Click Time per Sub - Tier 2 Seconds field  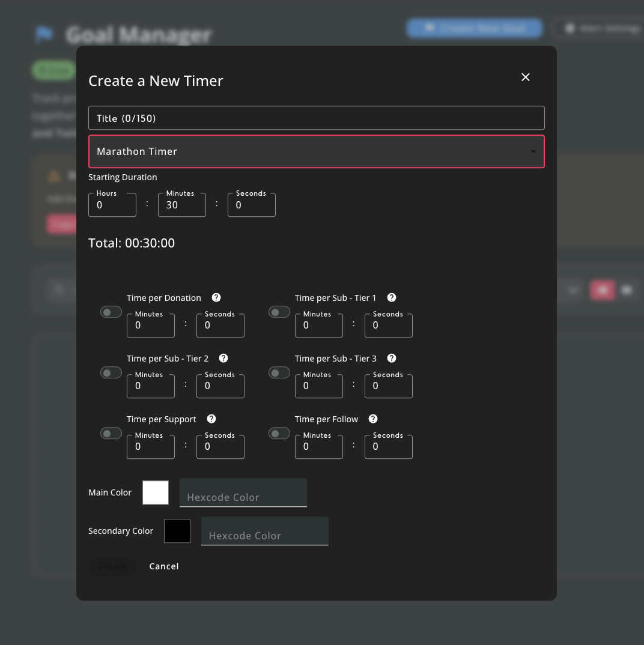tap(220, 386)
